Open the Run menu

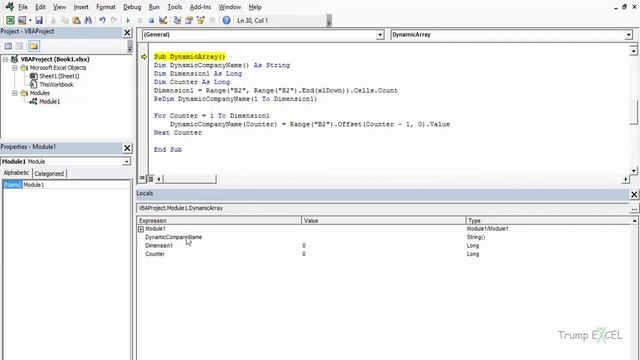(154, 7)
